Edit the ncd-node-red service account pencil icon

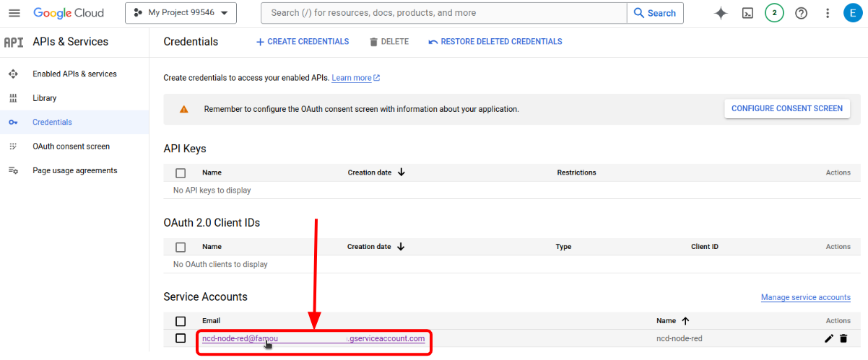829,338
